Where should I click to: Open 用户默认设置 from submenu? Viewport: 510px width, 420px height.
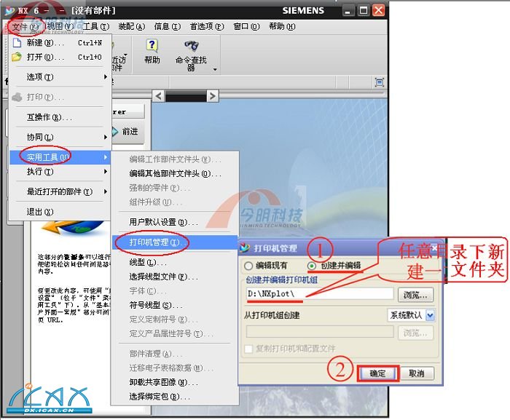[175, 222]
